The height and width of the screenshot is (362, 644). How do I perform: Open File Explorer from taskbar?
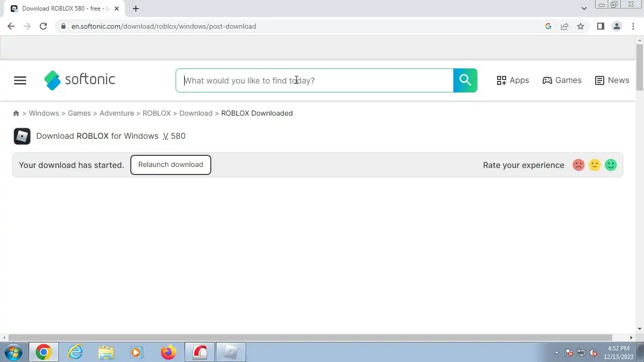pyautogui.click(x=106, y=352)
